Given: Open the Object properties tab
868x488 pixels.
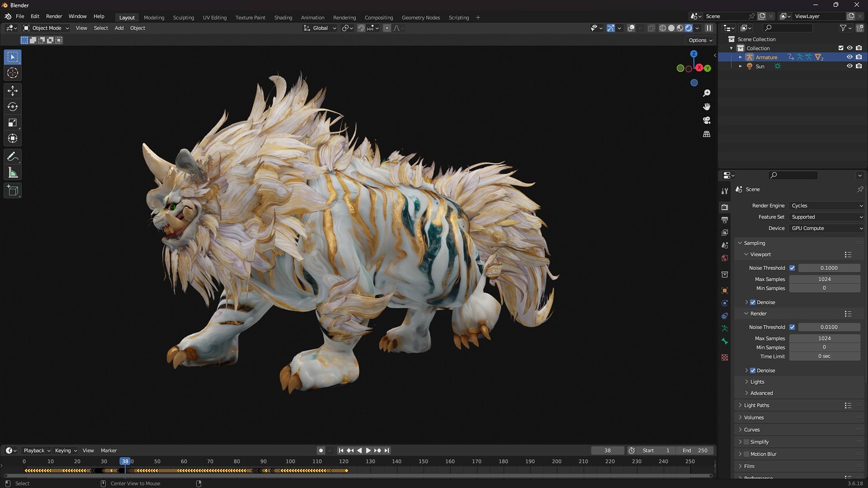Looking at the screenshot, I should click(x=724, y=290).
